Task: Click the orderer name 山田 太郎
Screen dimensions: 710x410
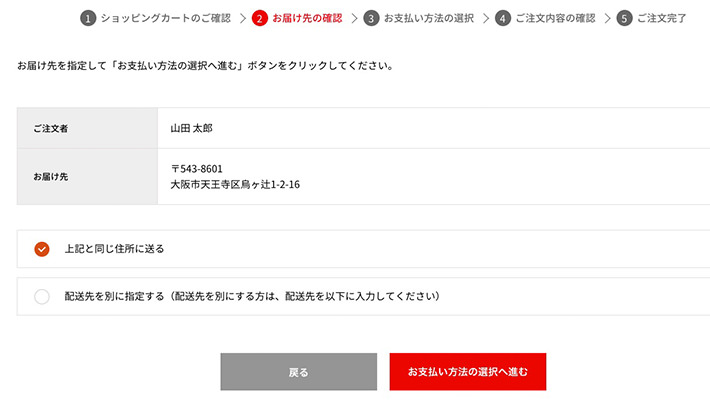Action: pyautogui.click(x=192, y=128)
